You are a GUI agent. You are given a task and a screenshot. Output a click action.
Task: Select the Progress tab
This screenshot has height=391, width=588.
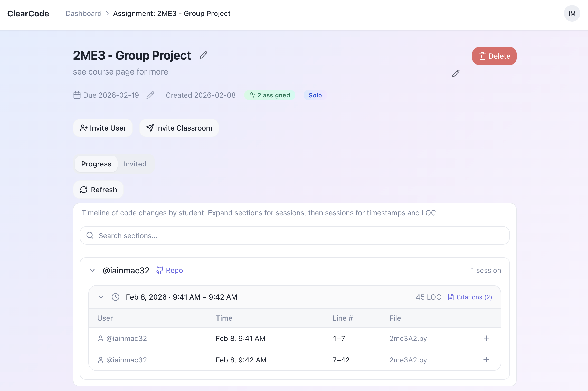(x=96, y=164)
